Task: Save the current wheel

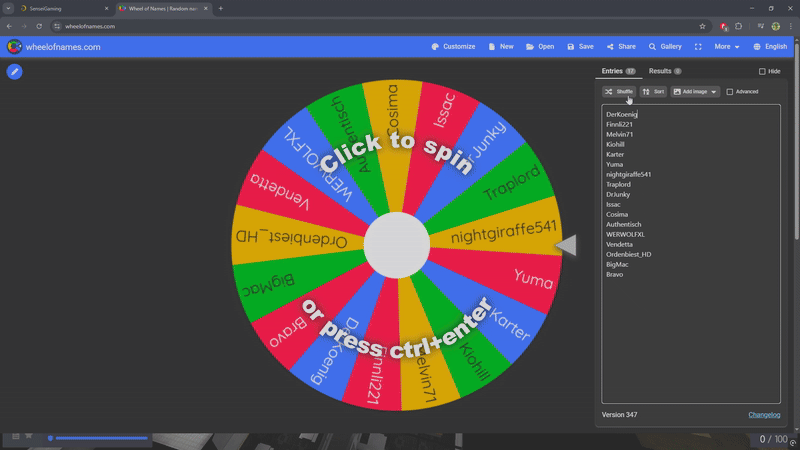Action: click(580, 46)
